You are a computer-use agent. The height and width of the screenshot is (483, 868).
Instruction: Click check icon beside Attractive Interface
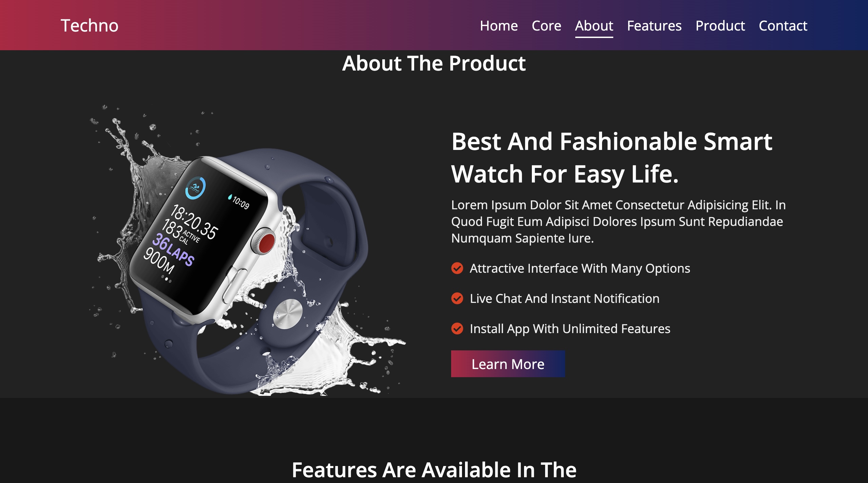[x=457, y=268]
